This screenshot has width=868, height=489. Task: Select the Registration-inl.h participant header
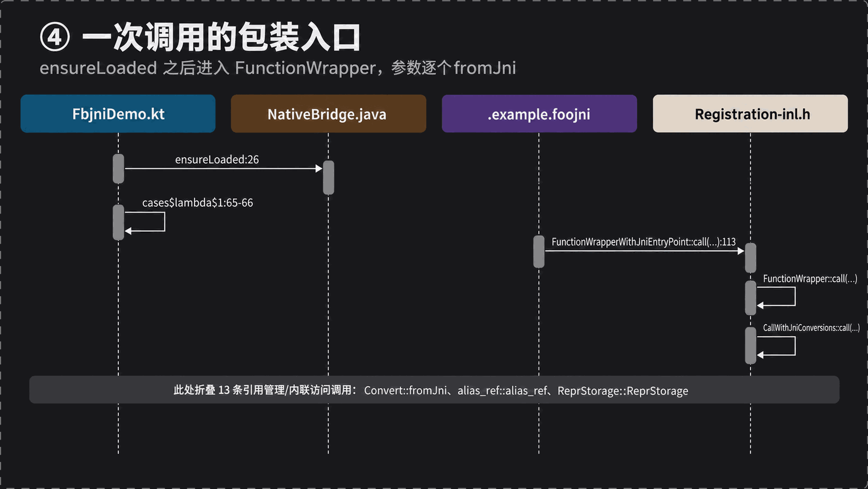click(750, 114)
